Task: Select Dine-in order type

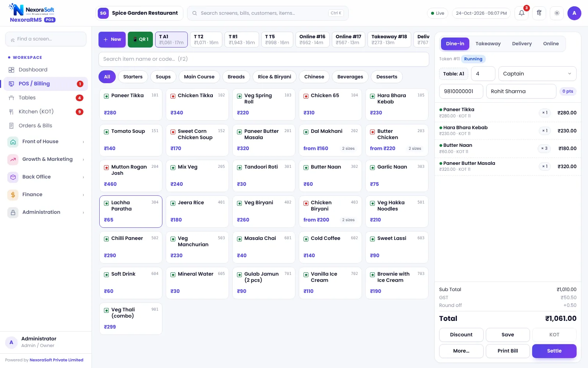Action: (455, 43)
